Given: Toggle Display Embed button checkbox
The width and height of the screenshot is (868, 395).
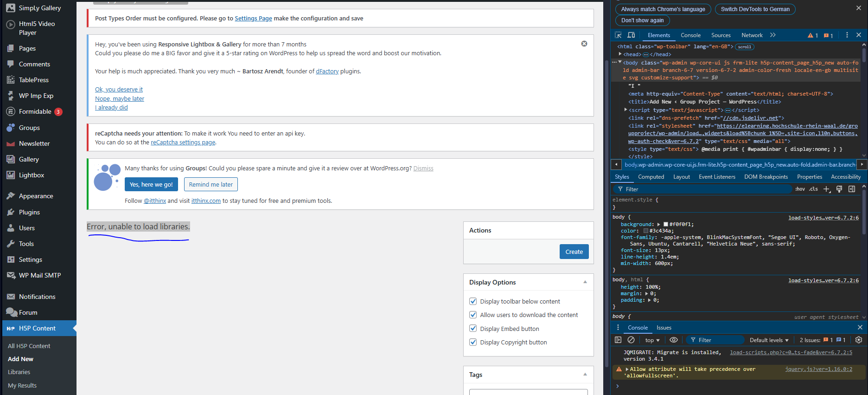Looking at the screenshot, I should click(473, 329).
